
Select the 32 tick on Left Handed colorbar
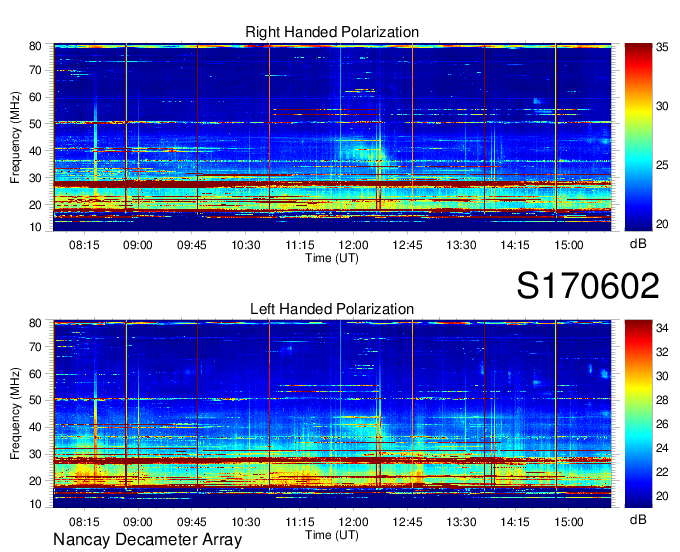click(x=662, y=352)
